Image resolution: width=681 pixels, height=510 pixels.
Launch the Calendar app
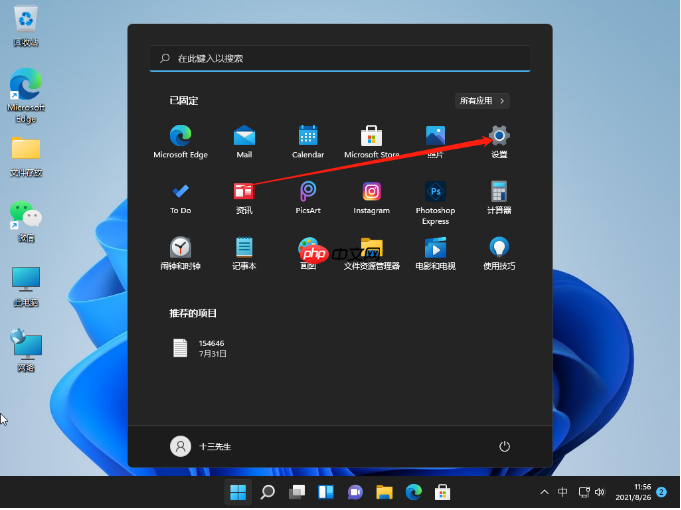pyautogui.click(x=308, y=142)
